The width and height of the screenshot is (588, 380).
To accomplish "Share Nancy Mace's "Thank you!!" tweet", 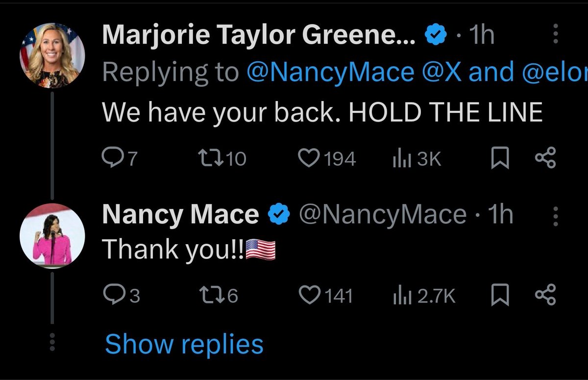I will click(x=545, y=295).
